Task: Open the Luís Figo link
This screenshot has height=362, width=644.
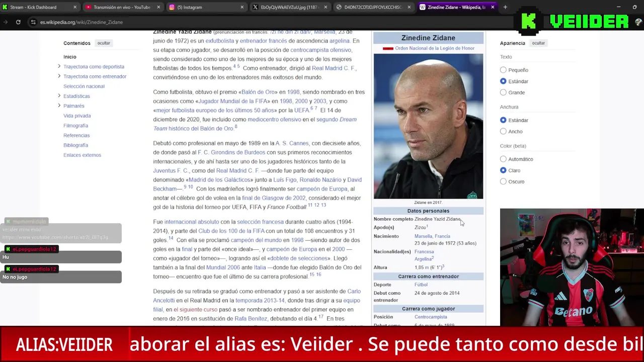Action: pyautogui.click(x=285, y=179)
